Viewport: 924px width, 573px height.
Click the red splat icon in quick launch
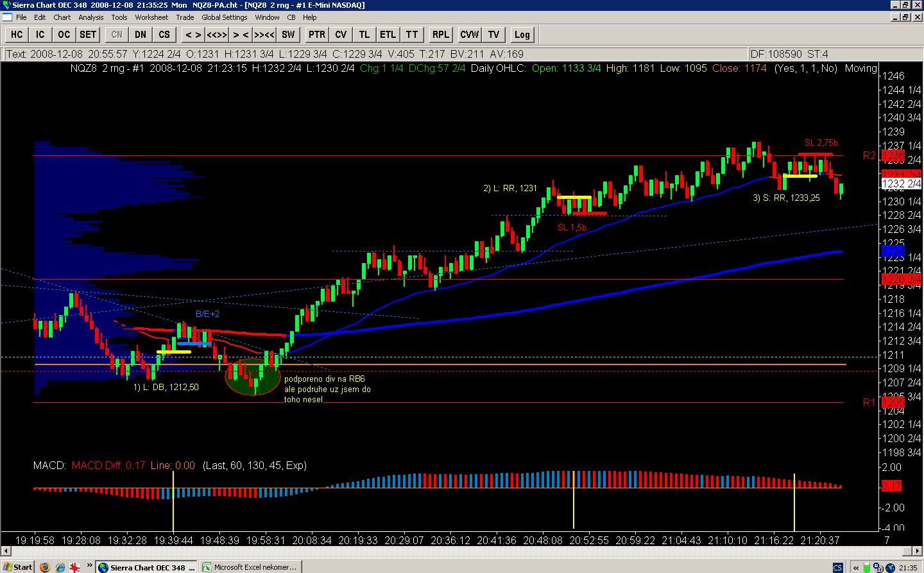[75, 567]
